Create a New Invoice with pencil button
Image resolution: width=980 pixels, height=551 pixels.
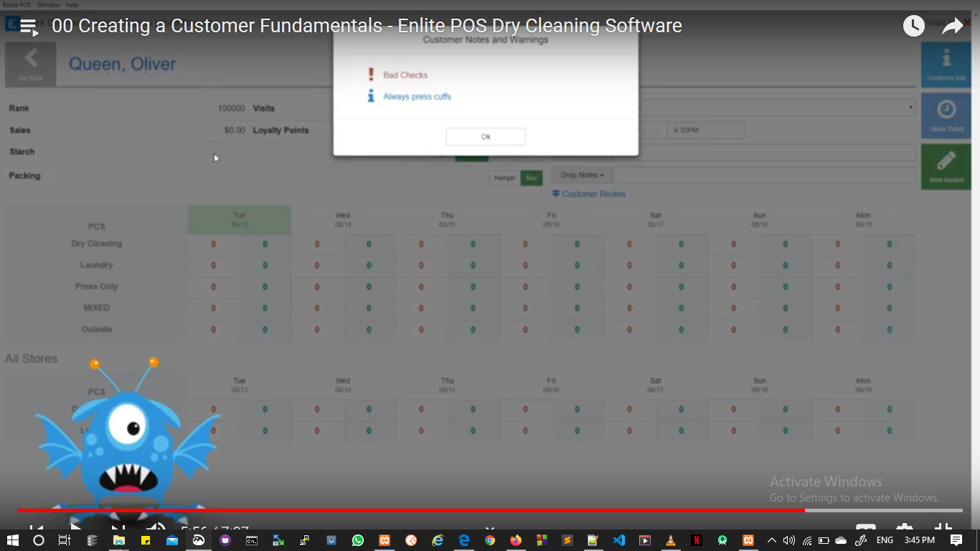tap(946, 166)
